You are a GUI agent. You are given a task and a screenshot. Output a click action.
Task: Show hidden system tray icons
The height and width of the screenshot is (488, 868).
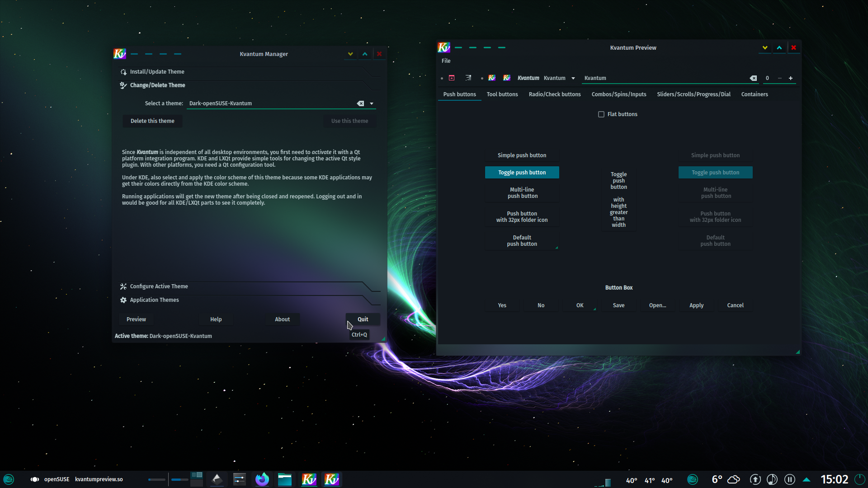click(807, 479)
